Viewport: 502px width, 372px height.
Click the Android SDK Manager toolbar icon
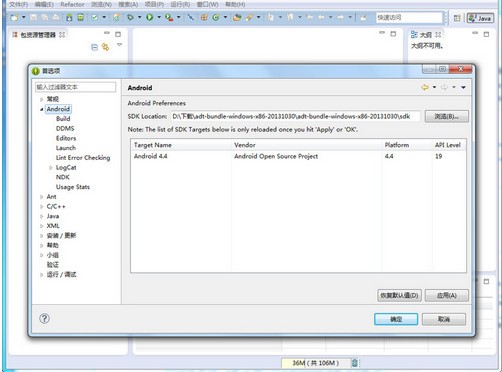(x=69, y=17)
